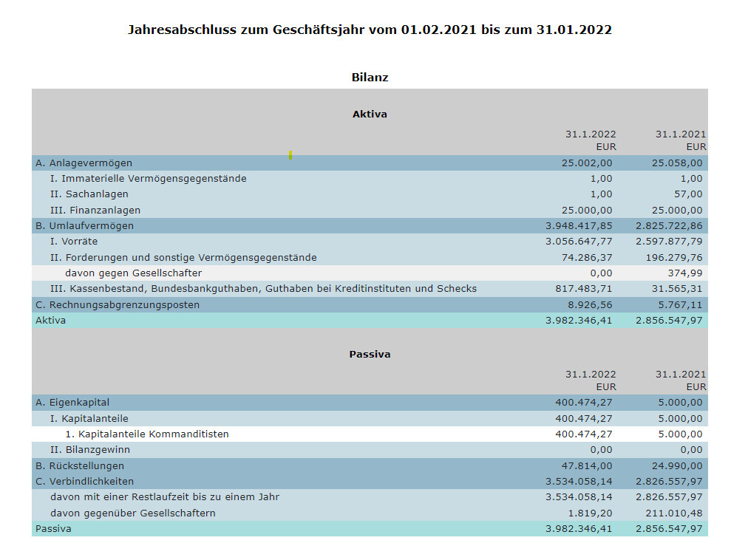Click the B. Umlaufvermögen row label

[84, 226]
